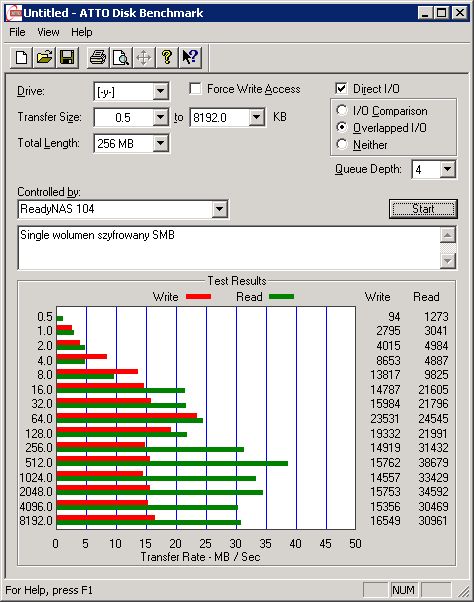Print results using the printer icon
Screen dimensions: 474x602
[x=98, y=58]
